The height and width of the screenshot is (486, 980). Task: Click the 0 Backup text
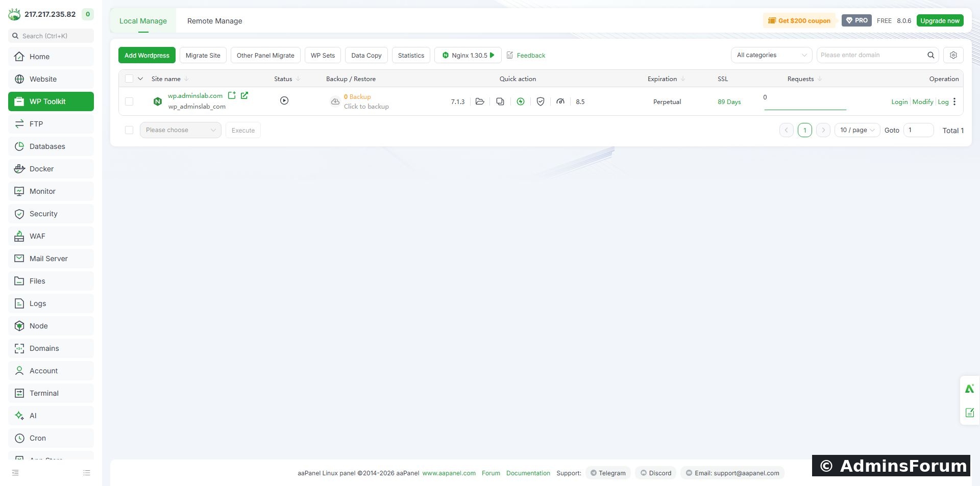point(357,97)
